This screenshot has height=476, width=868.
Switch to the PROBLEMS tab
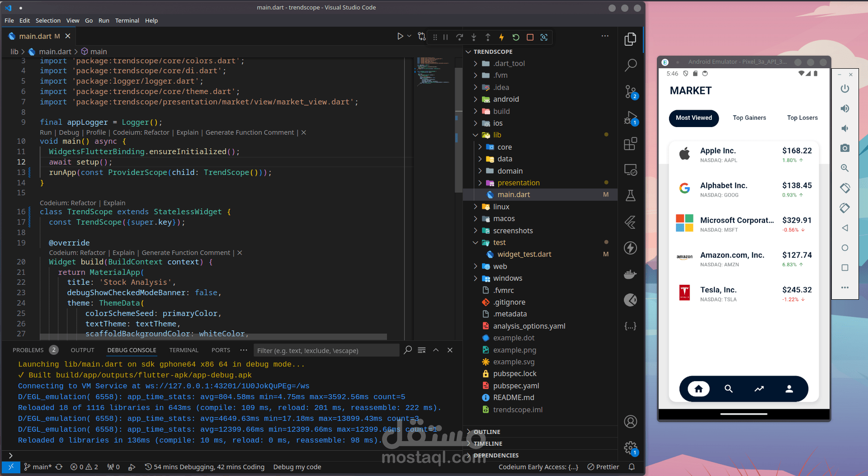(x=28, y=350)
